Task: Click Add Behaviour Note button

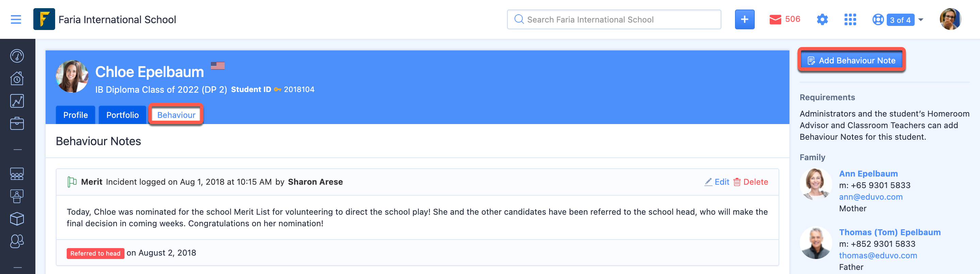Action: (851, 60)
